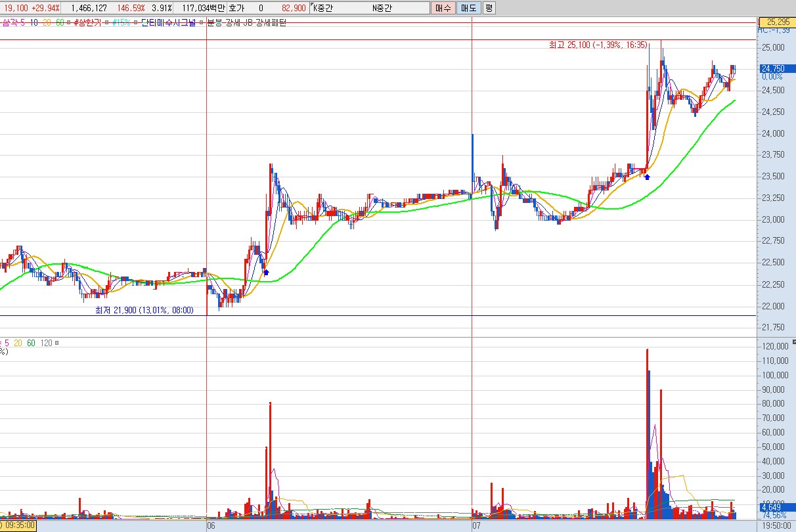
Task: Click the +29.94% change value
Action: coord(45,8)
